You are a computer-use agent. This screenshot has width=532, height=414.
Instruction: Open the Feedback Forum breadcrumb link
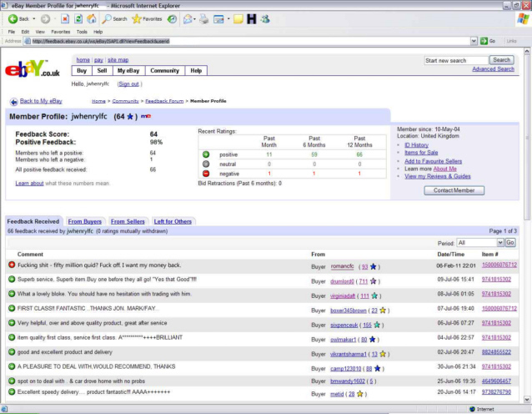164,101
